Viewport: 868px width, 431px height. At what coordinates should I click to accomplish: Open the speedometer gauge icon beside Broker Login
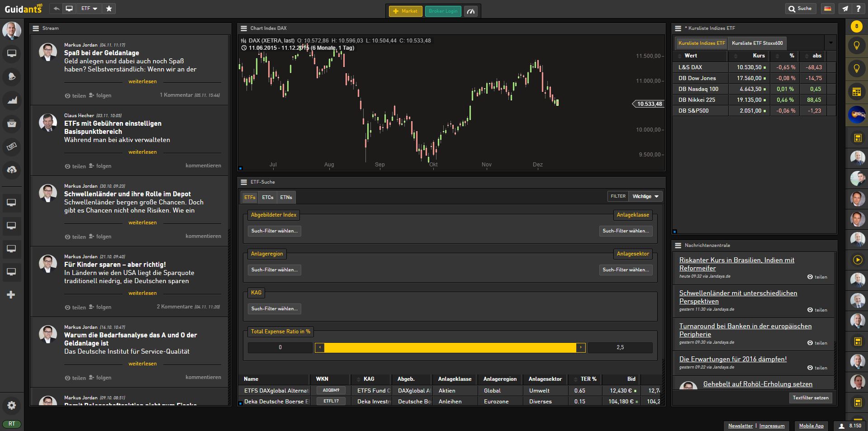click(471, 11)
